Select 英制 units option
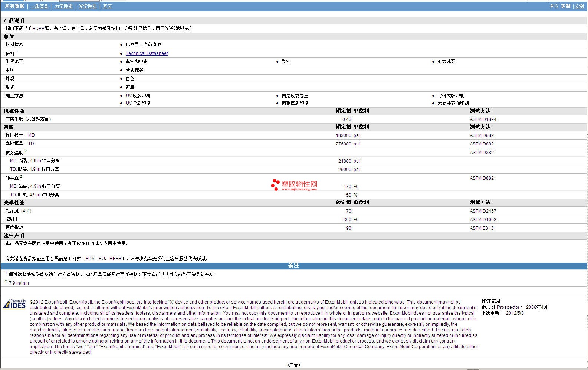 [x=565, y=6]
